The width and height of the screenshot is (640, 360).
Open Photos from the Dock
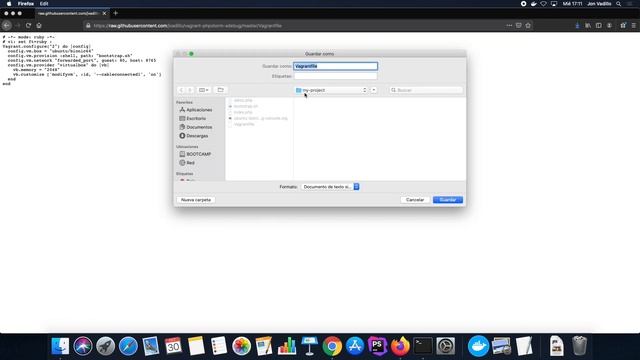241,346
